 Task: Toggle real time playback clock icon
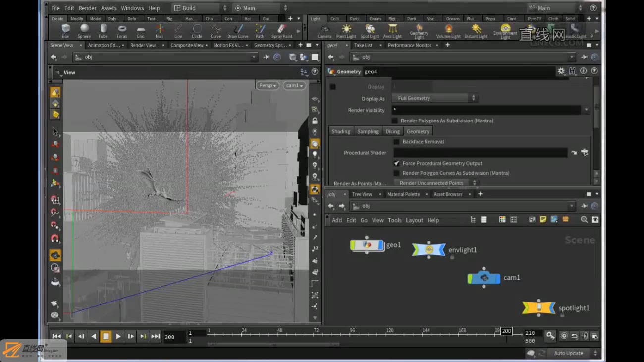pyautogui.click(x=564, y=336)
